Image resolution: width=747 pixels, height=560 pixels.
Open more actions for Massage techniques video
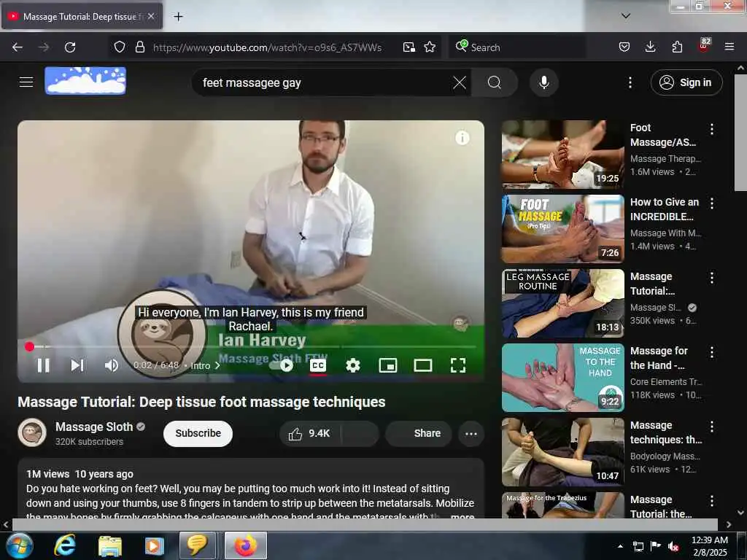coord(712,426)
